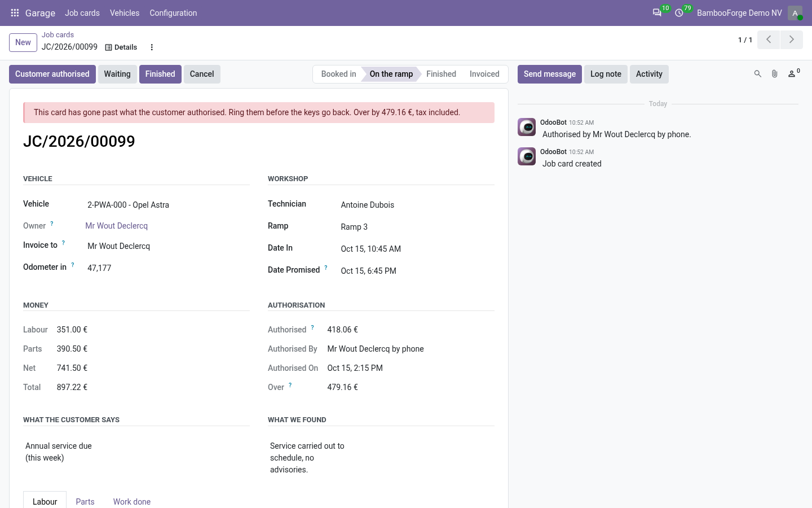Open the Vehicle field 2-PWA-000 - Opel Astra
Screen dimensions: 812x508
(167, 205)
